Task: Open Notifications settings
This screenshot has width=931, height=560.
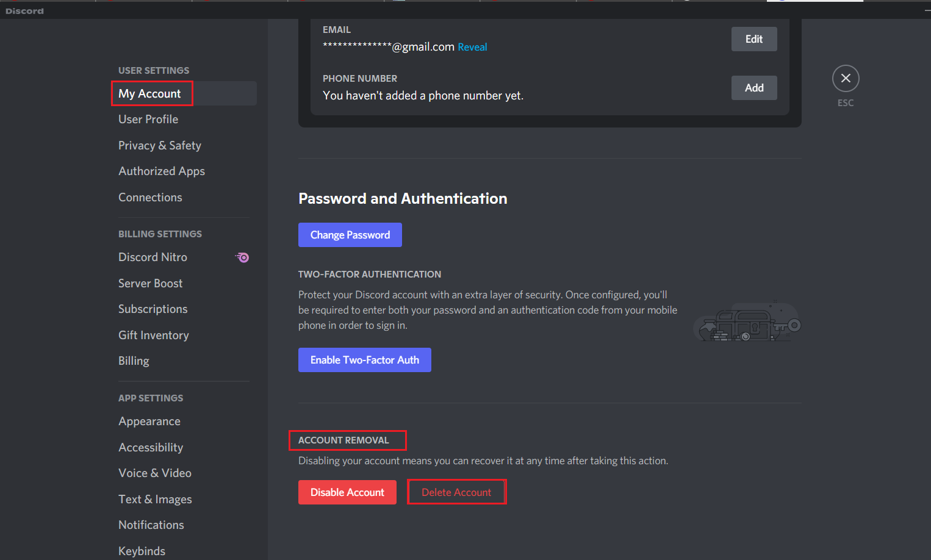Action: click(151, 525)
